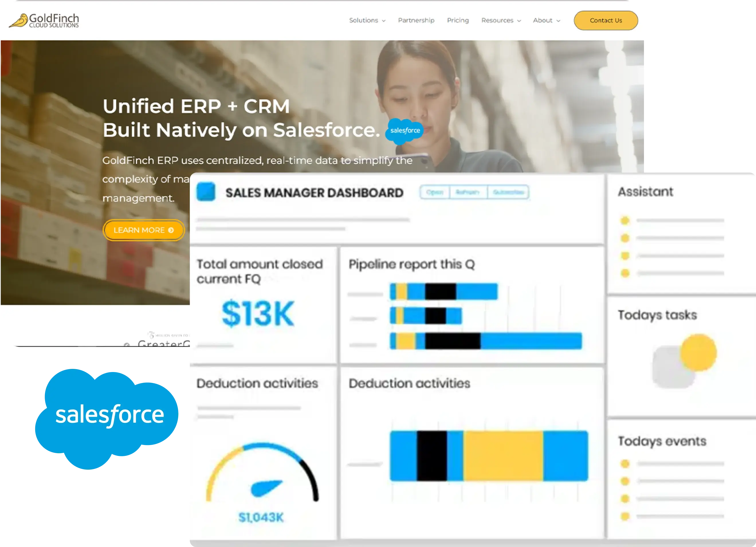Click the $13K total amount closed value

(x=258, y=314)
